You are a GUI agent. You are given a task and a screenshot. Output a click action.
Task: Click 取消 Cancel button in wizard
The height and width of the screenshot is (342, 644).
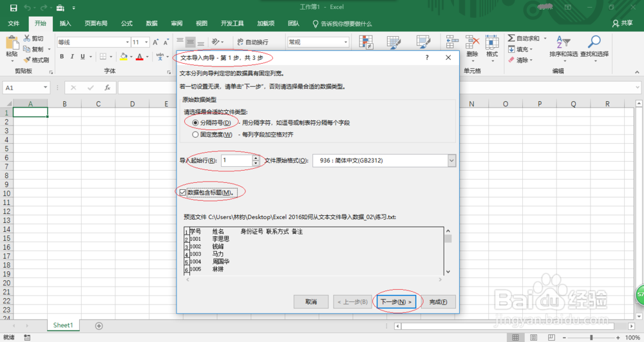(x=311, y=302)
